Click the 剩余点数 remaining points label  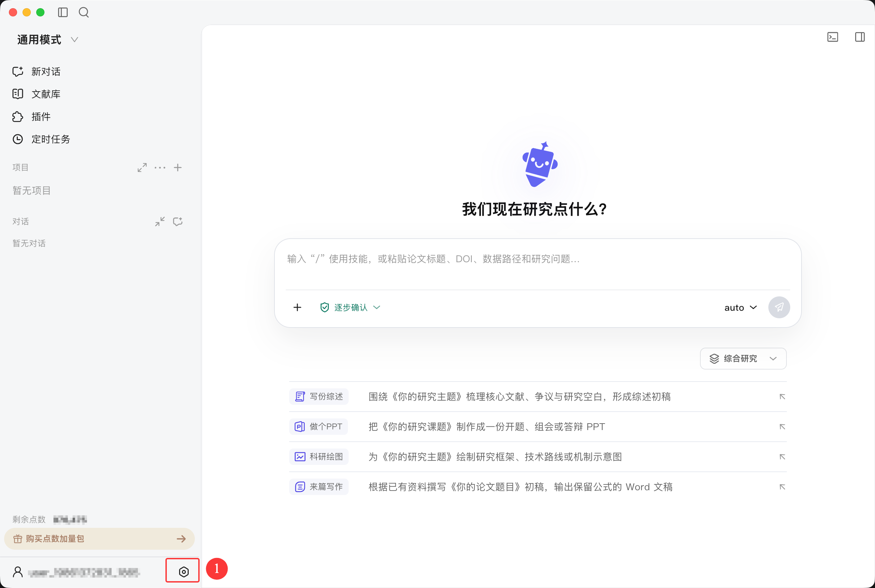(x=29, y=519)
